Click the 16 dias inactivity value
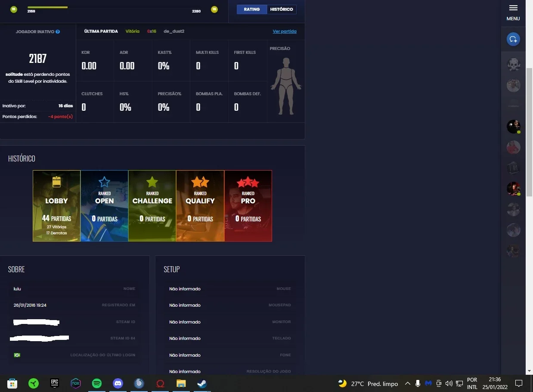533x392 pixels. (66, 106)
